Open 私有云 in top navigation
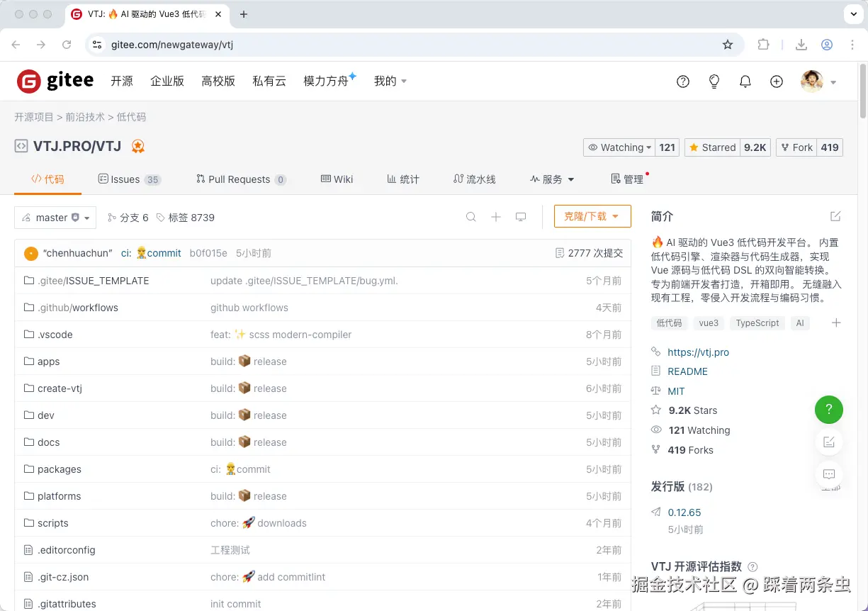Image resolution: width=868 pixels, height=611 pixels. 269,82
